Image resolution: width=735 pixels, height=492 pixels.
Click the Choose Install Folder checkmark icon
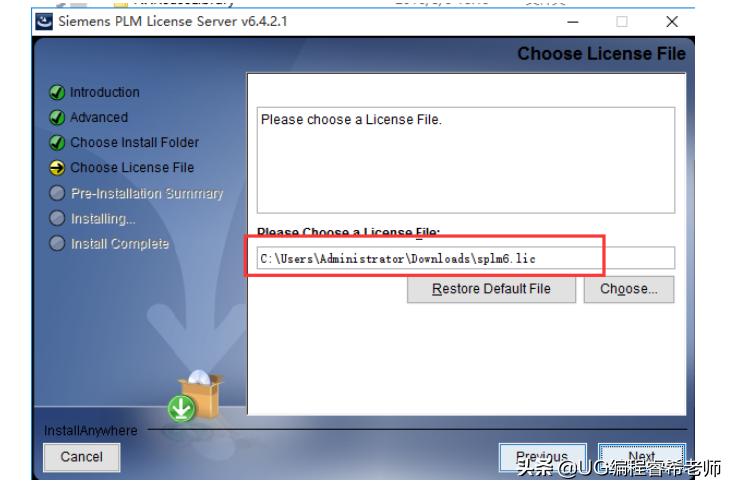[x=57, y=142]
